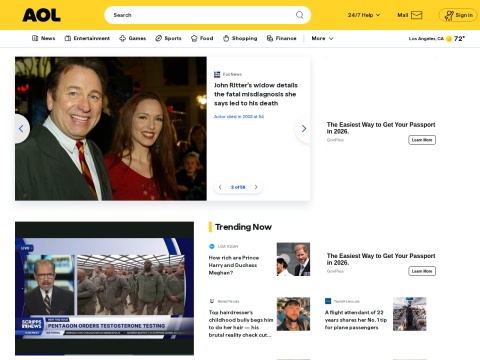Expand the 24/7 Help dropdown
Screen dimensions: 480x360
(x=364, y=15)
